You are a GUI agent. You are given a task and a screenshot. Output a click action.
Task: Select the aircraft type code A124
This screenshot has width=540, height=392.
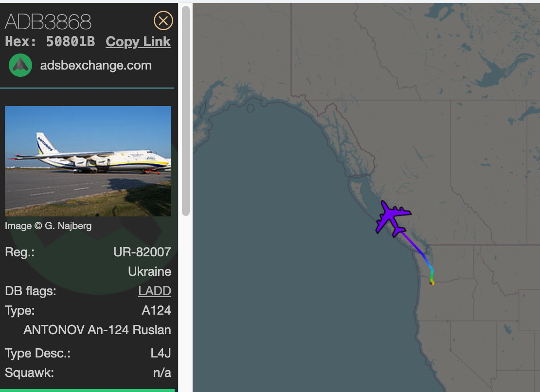pyautogui.click(x=156, y=310)
